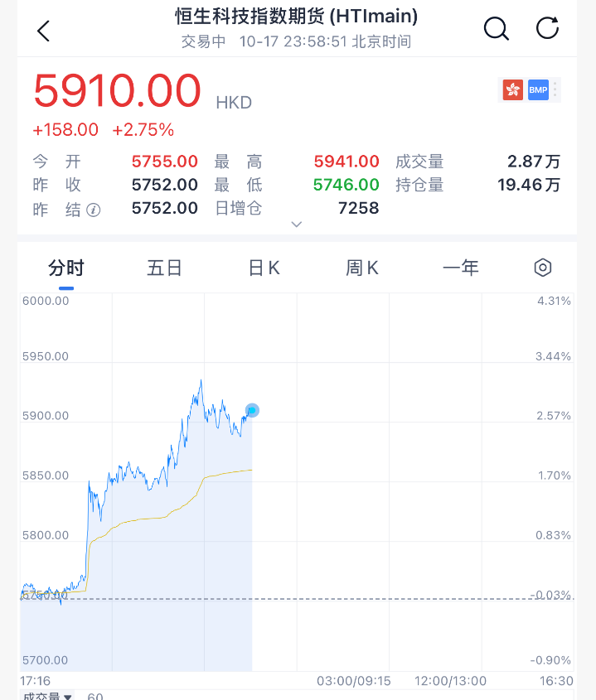Tap the 5910.00 latest price
This screenshot has width=596, height=700.
[117, 91]
